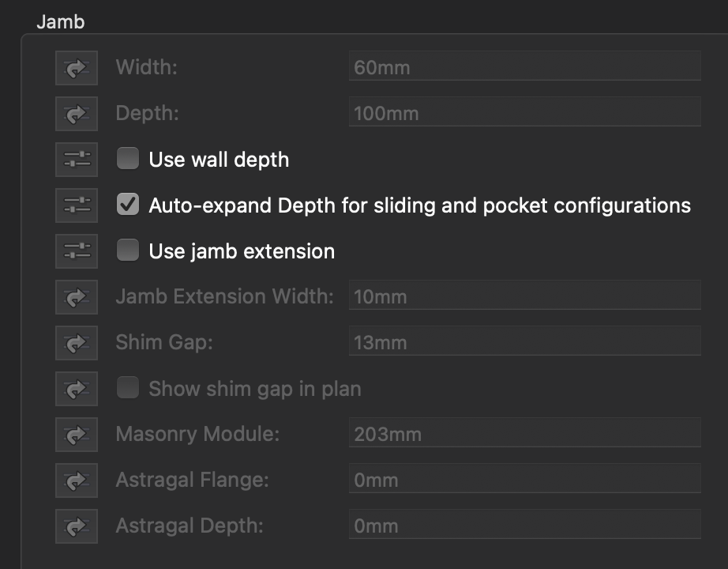The image size is (728, 569).
Task: Collapse the Jamb section
Action: [59, 21]
